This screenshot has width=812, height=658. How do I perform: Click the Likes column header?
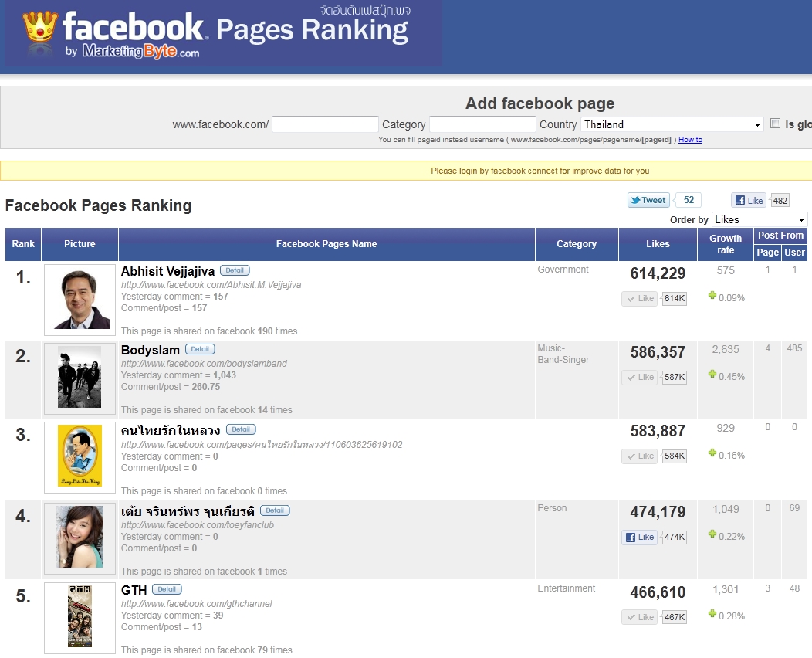(658, 243)
